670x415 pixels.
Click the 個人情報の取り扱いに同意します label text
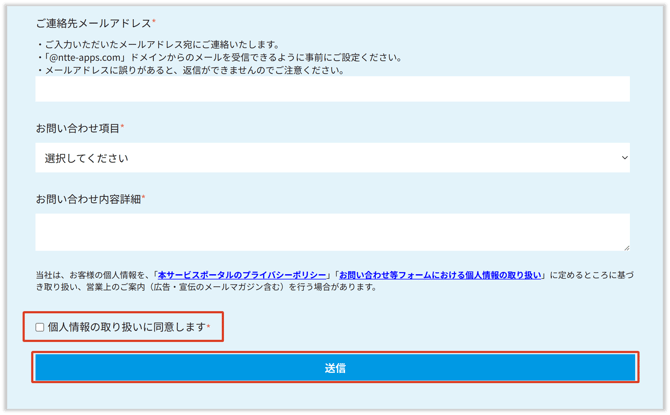126,327
